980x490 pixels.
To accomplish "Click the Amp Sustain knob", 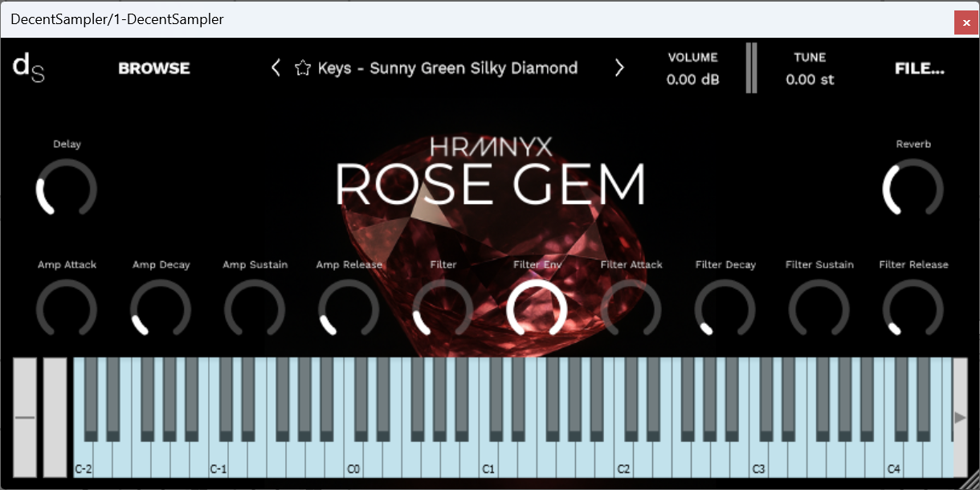I will click(255, 310).
